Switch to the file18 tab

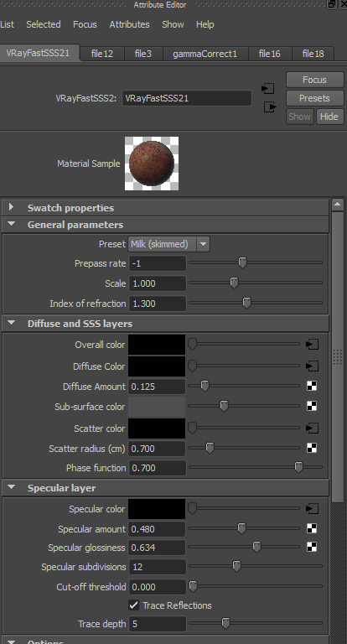point(313,54)
